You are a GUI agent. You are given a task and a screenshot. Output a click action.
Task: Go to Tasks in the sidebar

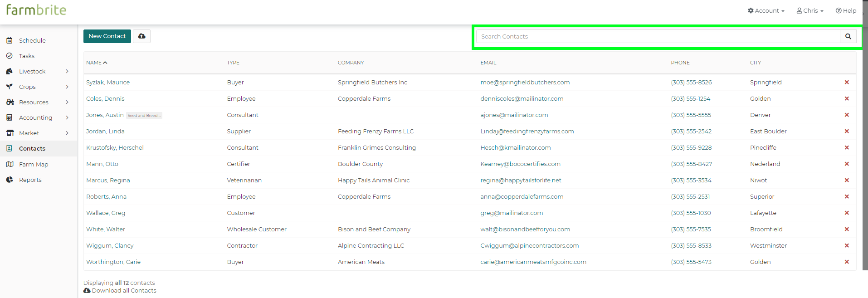coord(27,56)
